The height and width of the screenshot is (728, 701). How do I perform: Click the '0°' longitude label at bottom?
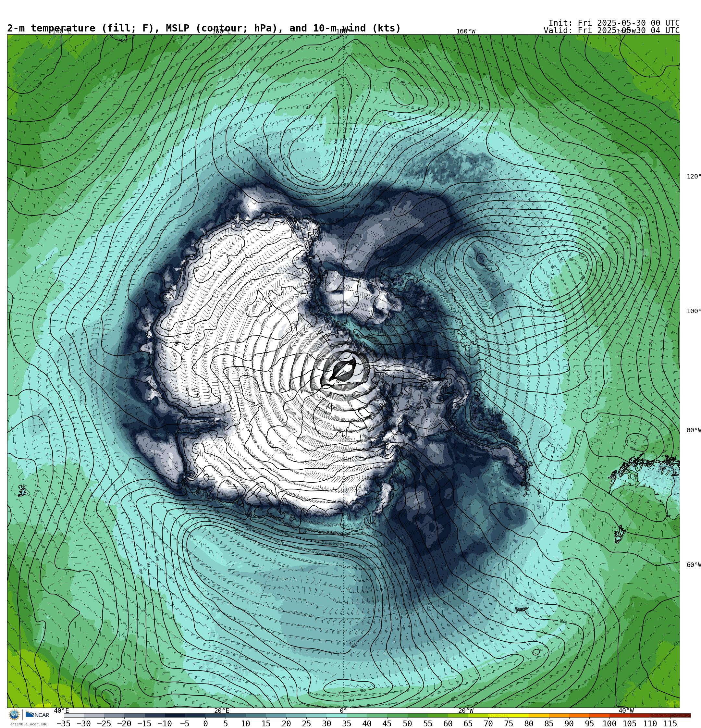tap(343, 710)
